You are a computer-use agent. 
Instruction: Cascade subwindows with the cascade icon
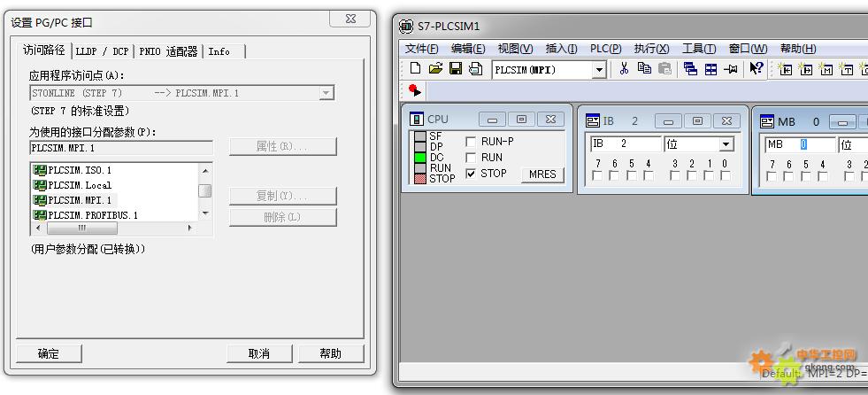click(690, 69)
